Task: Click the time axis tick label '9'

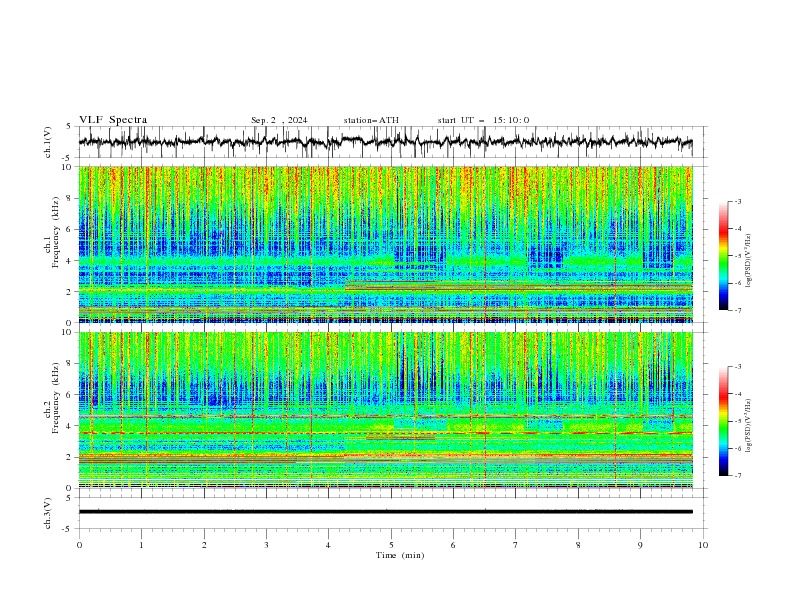Action: [x=640, y=545]
